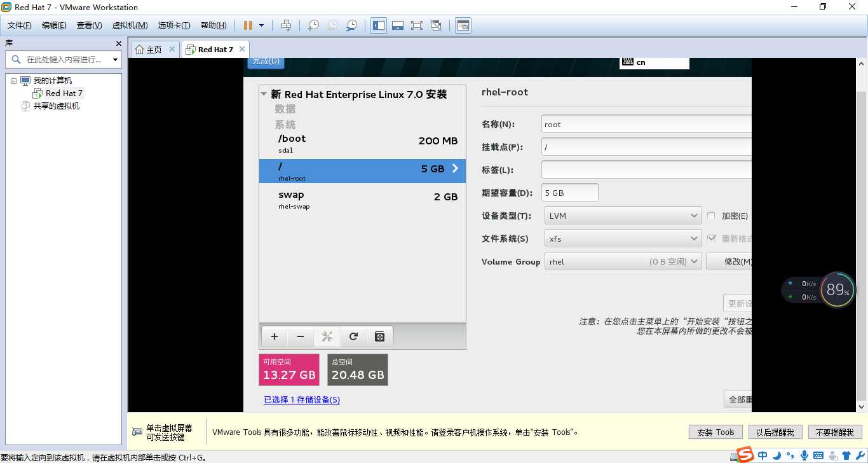Click the send Ctrl+Alt+Del toolbar icon
Image resolution: width=868 pixels, height=463 pixels.
click(x=286, y=25)
